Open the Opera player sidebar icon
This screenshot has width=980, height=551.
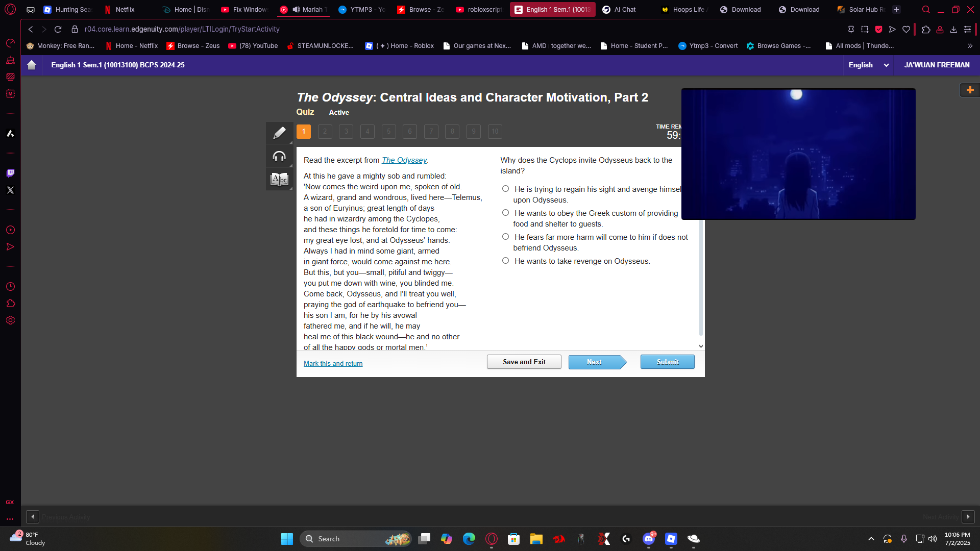[x=10, y=230]
